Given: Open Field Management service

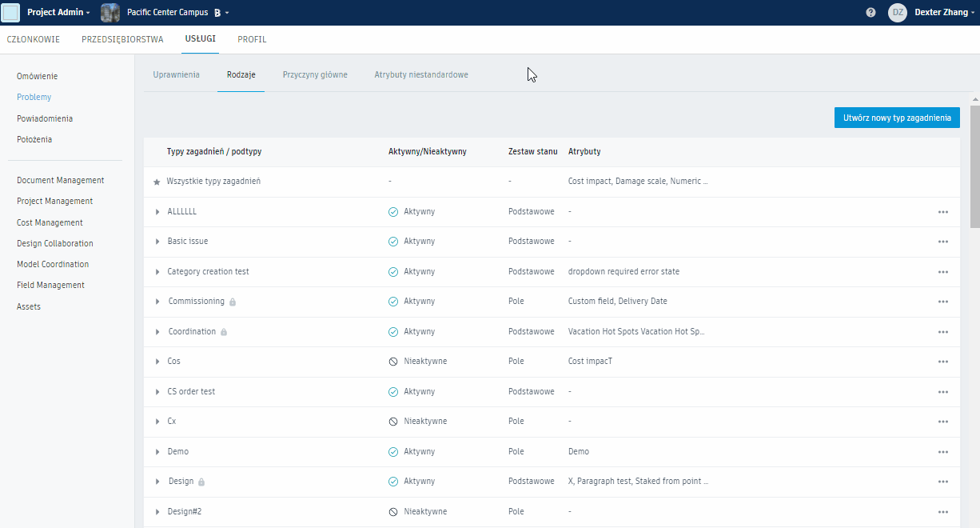Looking at the screenshot, I should tap(50, 285).
